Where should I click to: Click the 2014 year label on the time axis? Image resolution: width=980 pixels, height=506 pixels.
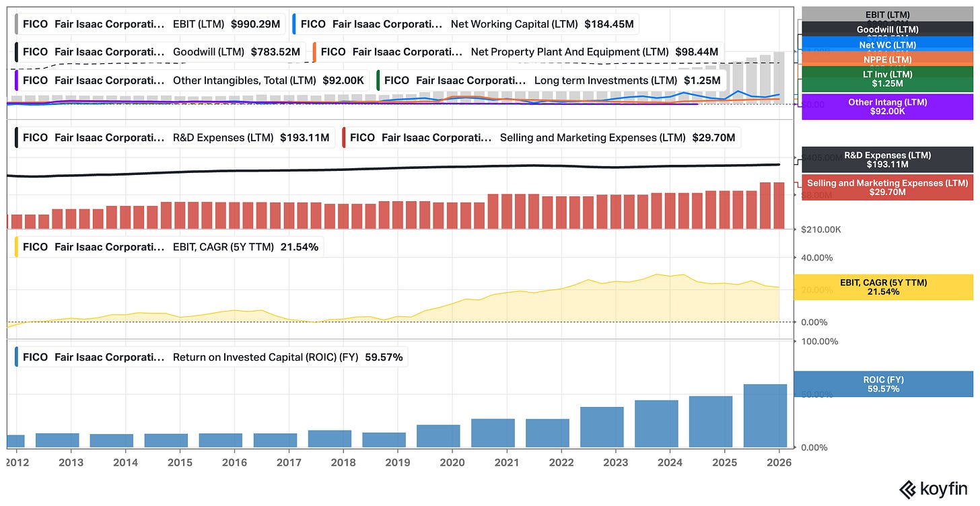126,463
